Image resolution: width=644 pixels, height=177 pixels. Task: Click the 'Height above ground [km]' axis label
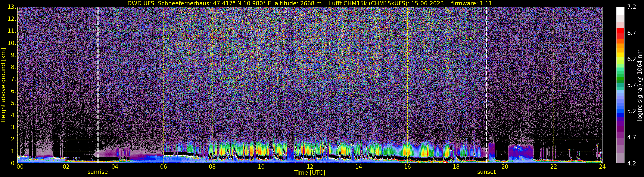point(3,85)
